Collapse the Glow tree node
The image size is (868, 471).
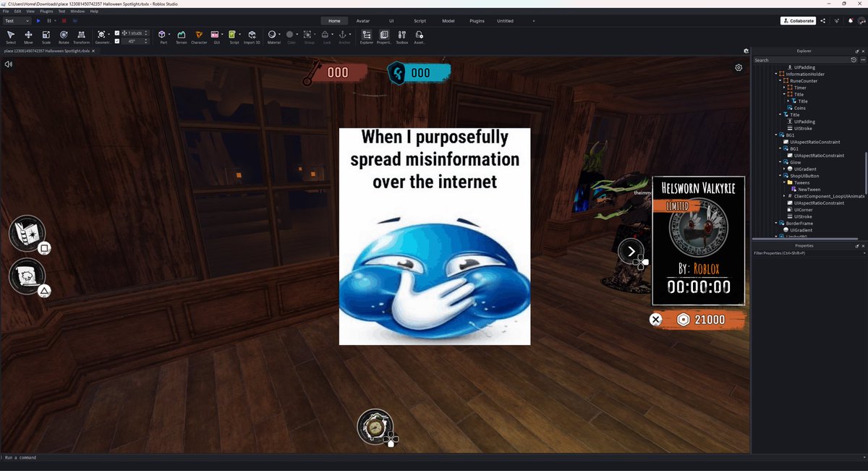click(x=780, y=162)
